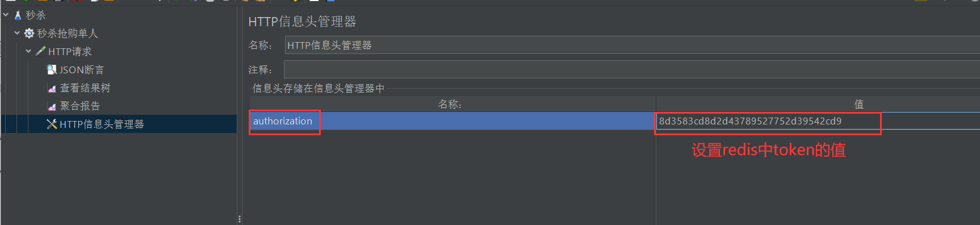Click the token value cell 8d3583cd8d2d…
The image size is (980, 225).
coord(818,121)
